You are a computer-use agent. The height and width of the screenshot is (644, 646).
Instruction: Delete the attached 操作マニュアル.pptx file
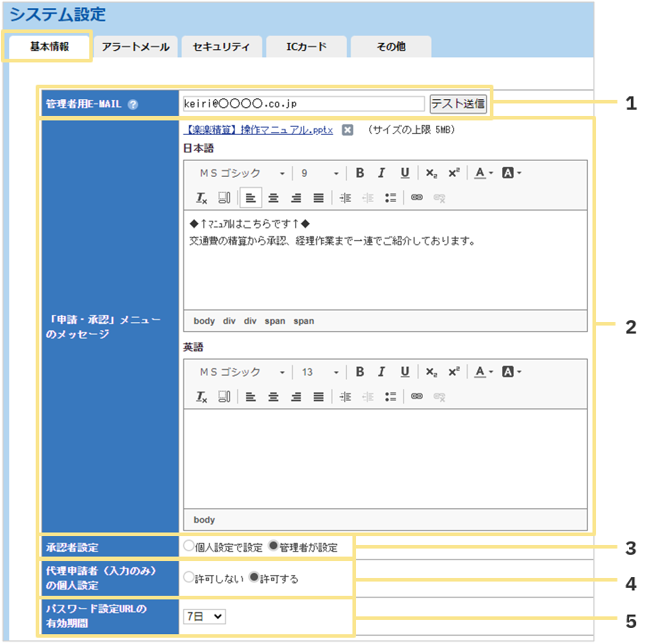[348, 130]
